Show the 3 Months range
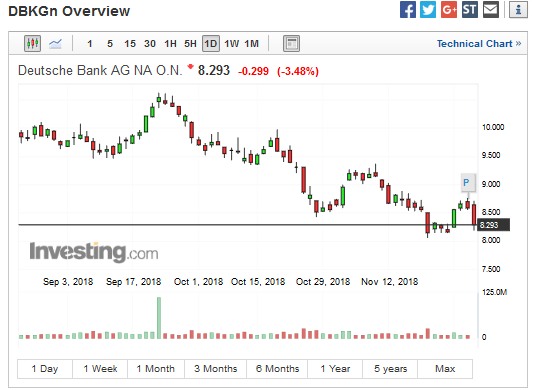Screen dimensions: 534x390 (216, 369)
